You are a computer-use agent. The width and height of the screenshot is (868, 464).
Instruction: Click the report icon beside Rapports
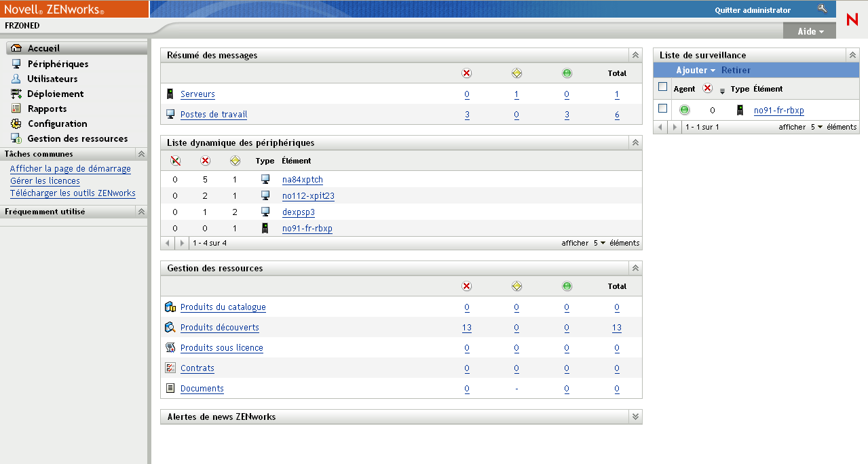click(x=16, y=109)
